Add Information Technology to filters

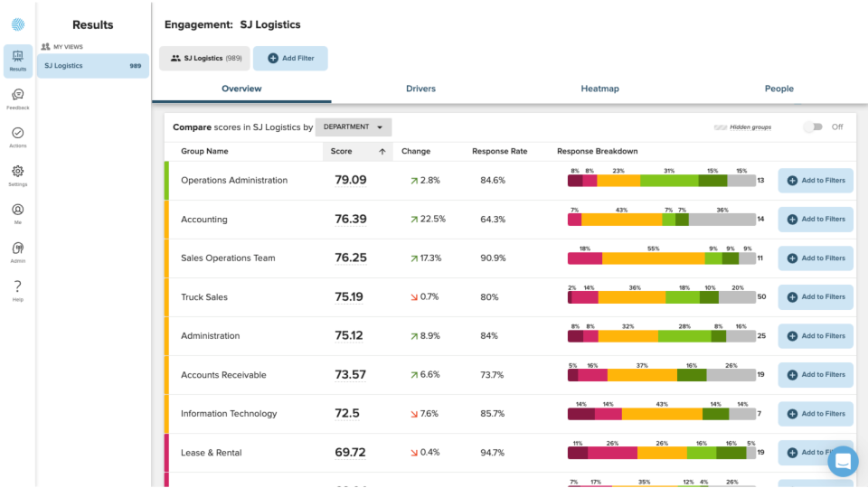816,414
